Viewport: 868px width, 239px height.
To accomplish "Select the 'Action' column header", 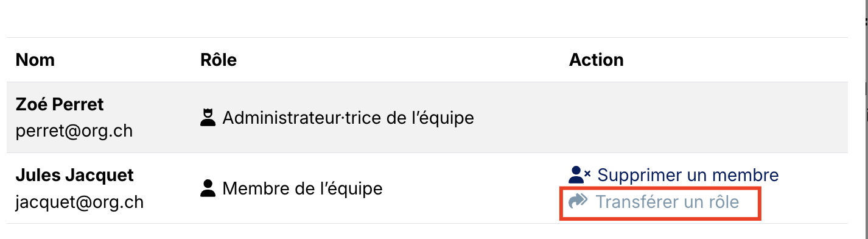I will (597, 60).
